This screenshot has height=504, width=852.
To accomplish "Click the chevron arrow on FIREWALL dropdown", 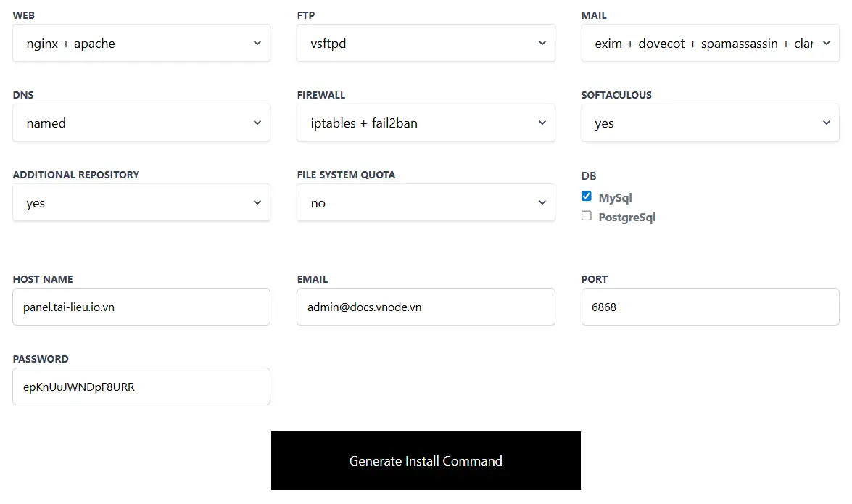I will click(x=542, y=123).
